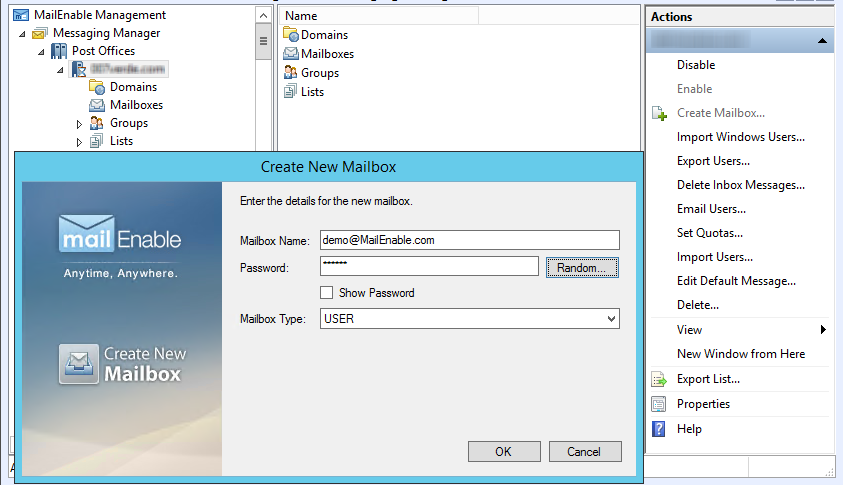Collapse the blurred post office node
Viewport: 843px width, 485px height.
coord(60,70)
